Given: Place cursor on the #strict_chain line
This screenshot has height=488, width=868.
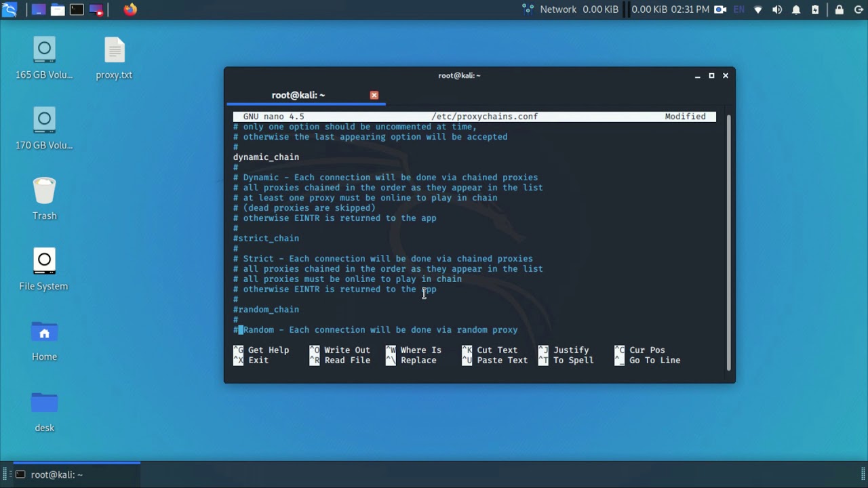Looking at the screenshot, I should tap(266, 239).
